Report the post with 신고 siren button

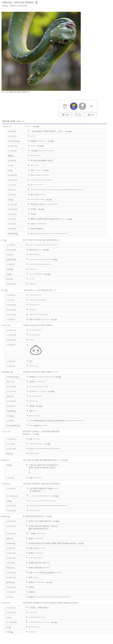point(91,114)
